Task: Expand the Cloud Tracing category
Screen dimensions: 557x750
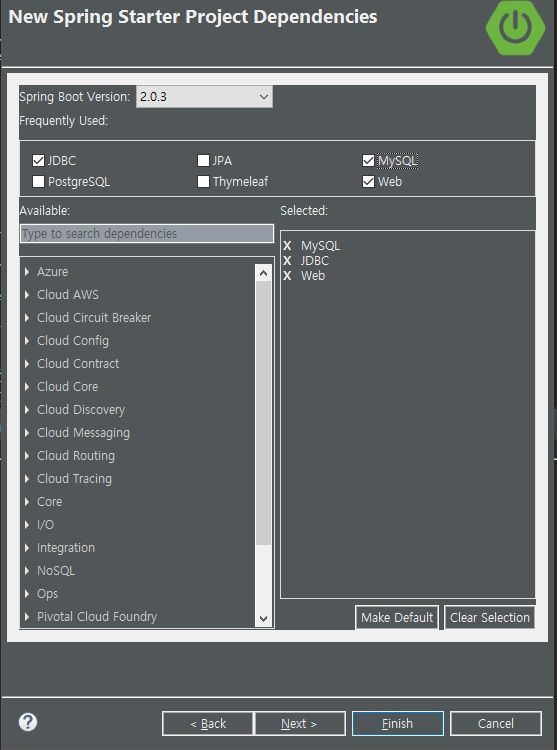Action: click(x=27, y=479)
